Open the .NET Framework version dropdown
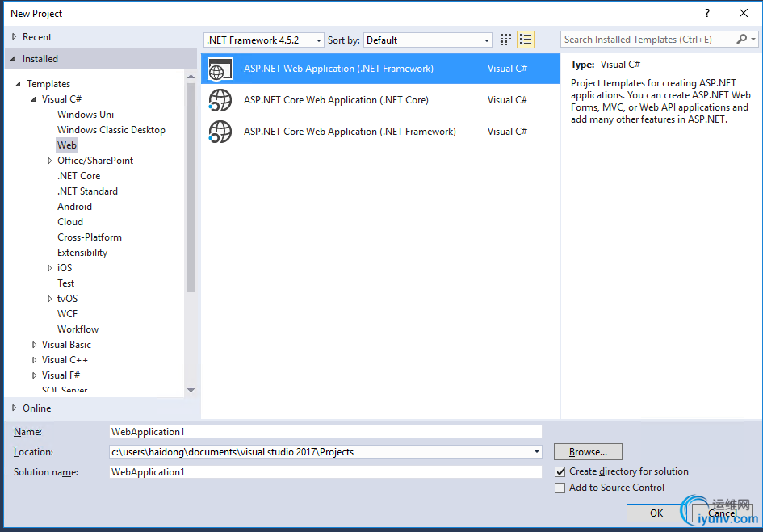 (x=263, y=40)
